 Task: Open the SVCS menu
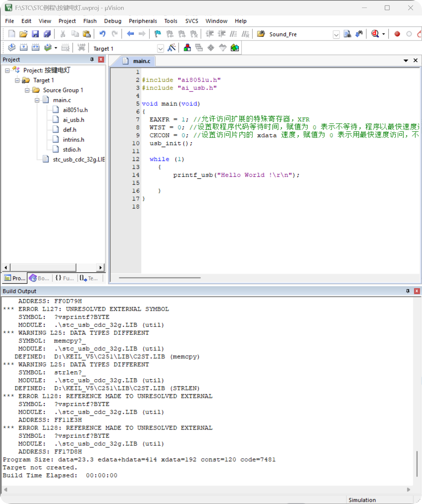click(x=192, y=21)
